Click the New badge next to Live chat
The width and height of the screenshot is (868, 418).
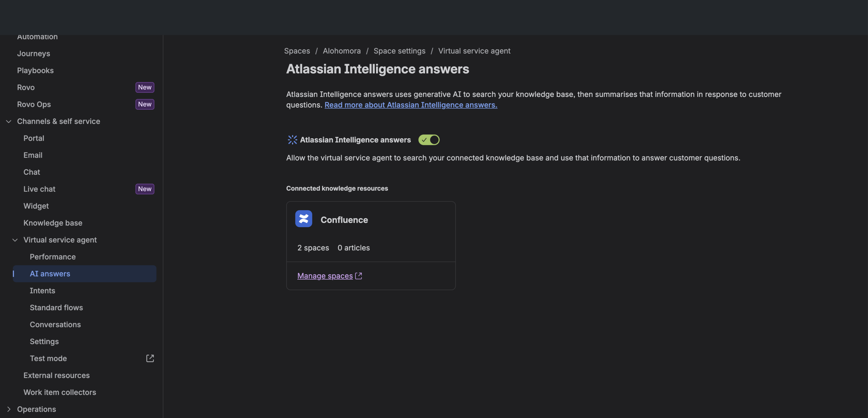pyautogui.click(x=145, y=189)
